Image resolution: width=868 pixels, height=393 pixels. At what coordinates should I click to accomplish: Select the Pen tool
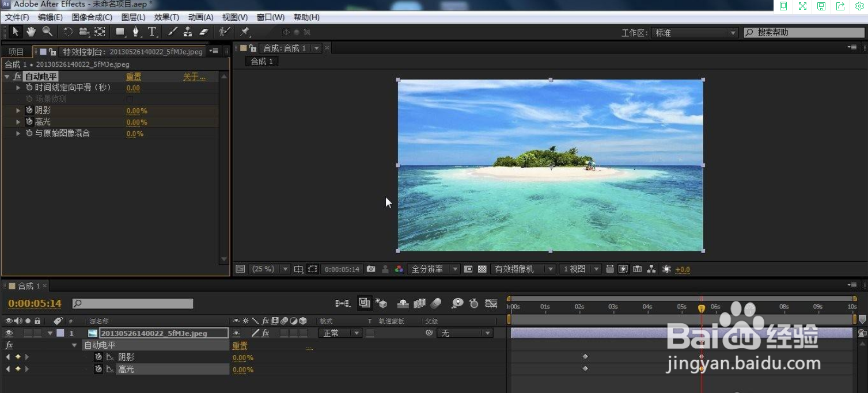136,32
